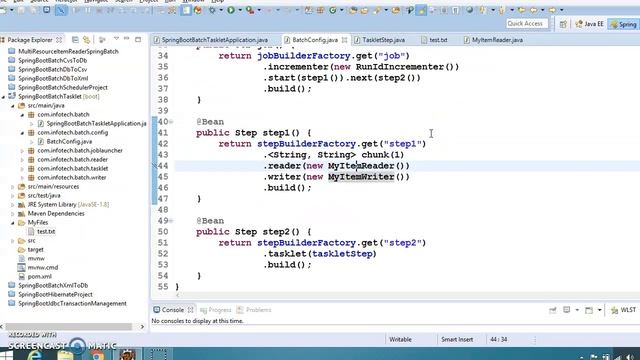
Task: Expand the com.infotech.batch.tasklet package
Action: point(22,169)
